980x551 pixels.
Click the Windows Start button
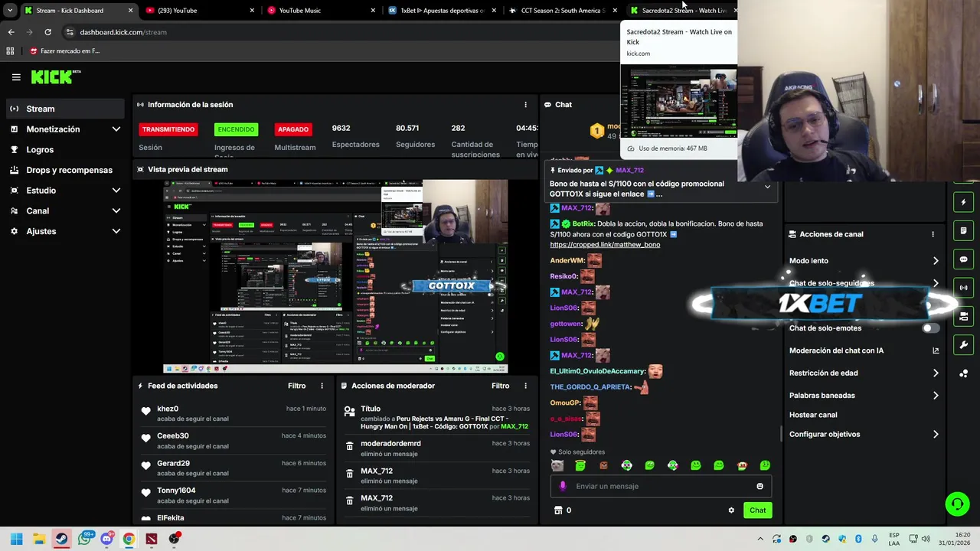(x=16, y=539)
